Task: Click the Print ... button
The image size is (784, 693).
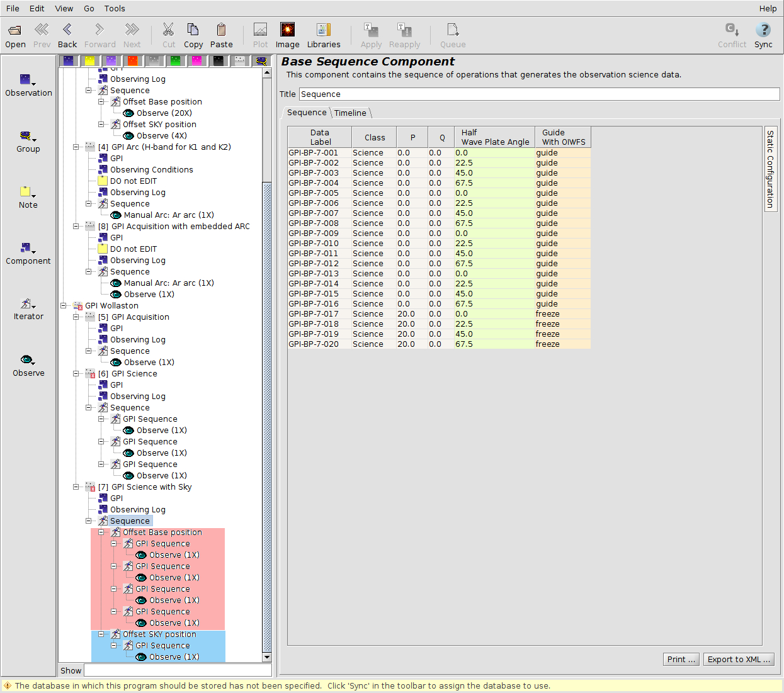Action: (681, 660)
